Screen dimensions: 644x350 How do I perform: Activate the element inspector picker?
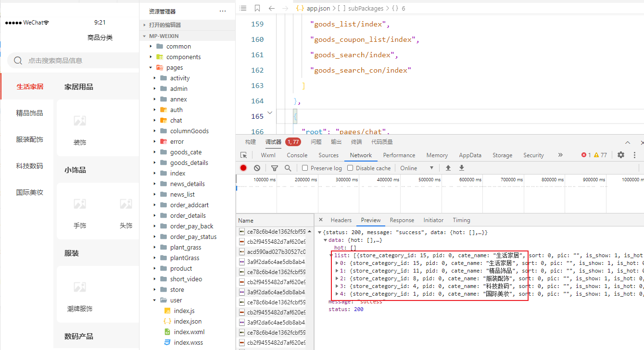[244, 155]
